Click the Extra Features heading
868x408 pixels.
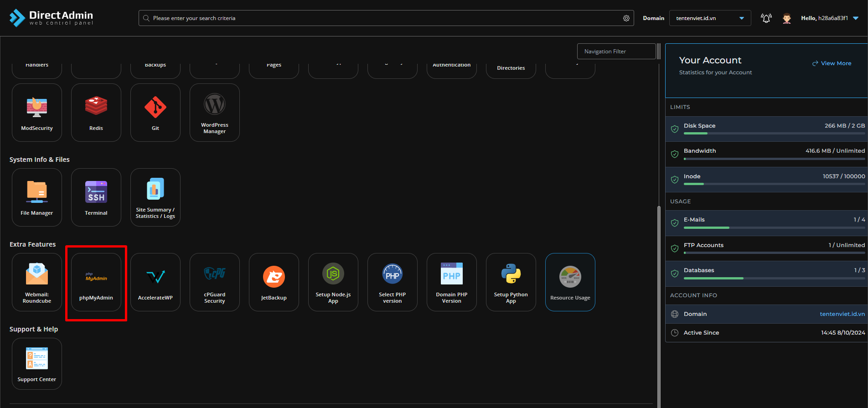tap(33, 244)
